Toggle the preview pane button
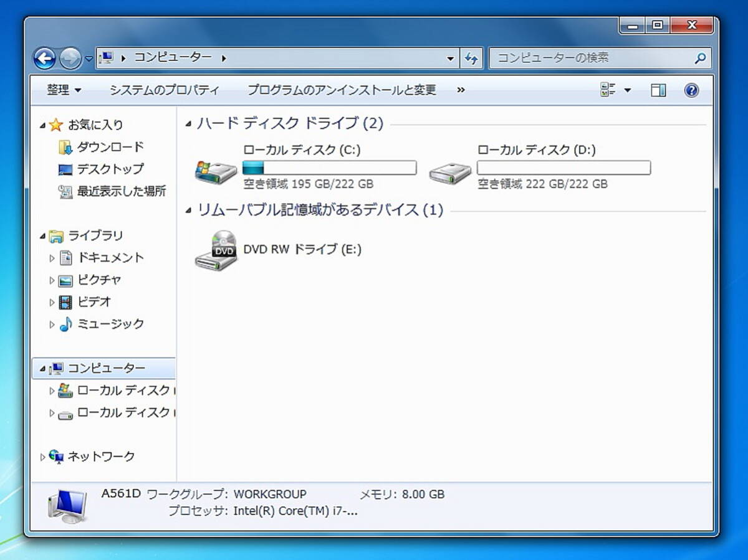 [658, 90]
